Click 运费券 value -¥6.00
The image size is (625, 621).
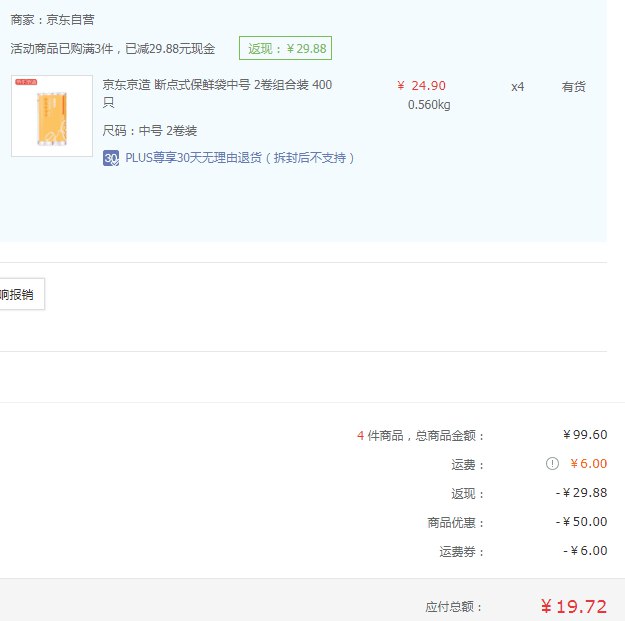click(x=585, y=551)
